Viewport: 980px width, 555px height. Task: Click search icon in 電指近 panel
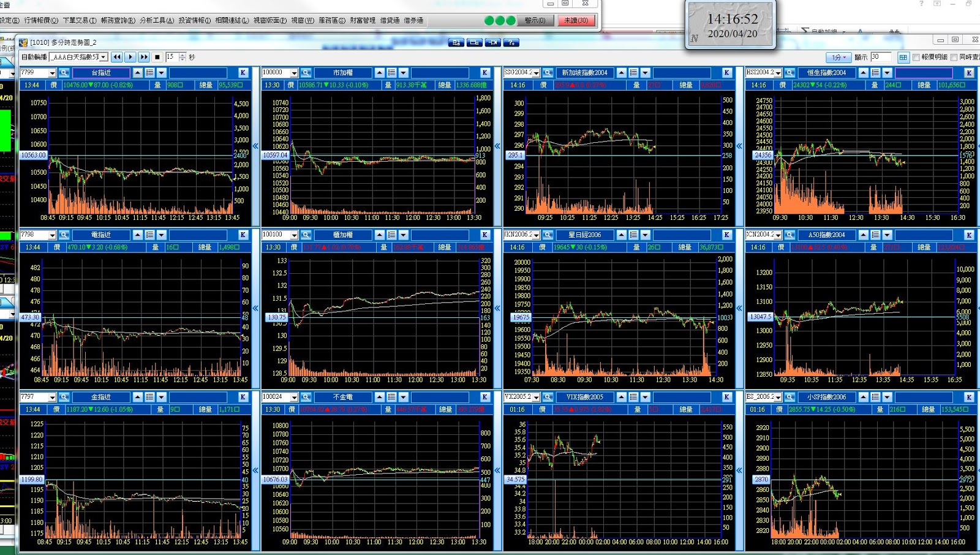(64, 235)
